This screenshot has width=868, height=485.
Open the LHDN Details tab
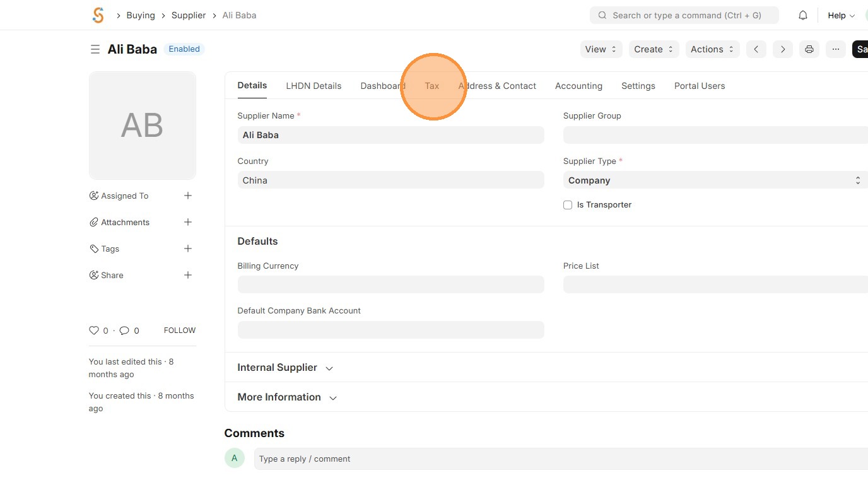(314, 86)
